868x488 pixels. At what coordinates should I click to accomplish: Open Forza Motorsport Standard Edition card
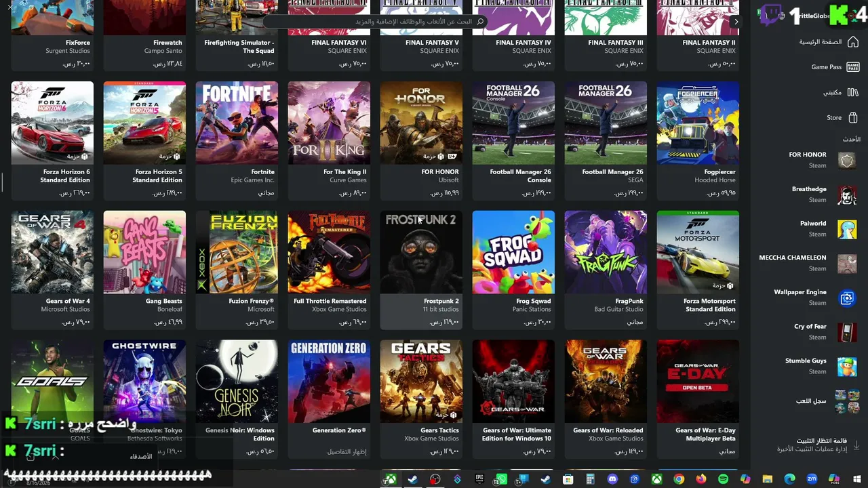coord(698,270)
